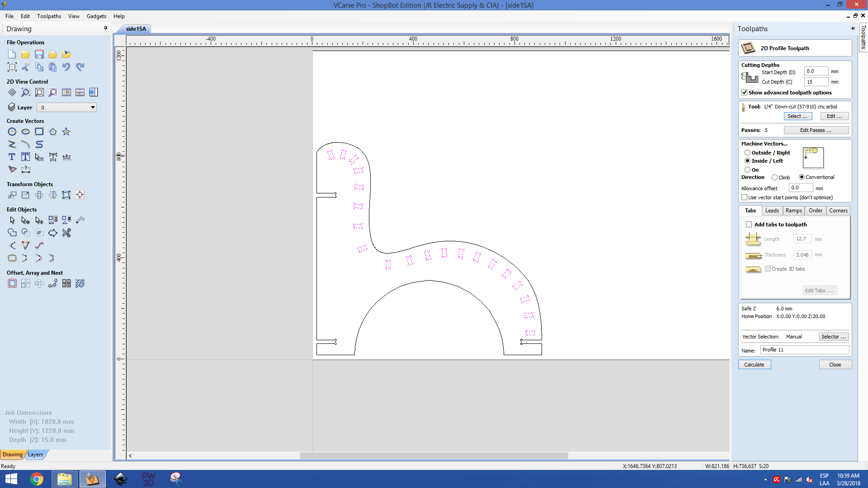This screenshot has height=488, width=868.
Task: Click the Cut scissors icon
Action: point(26,67)
